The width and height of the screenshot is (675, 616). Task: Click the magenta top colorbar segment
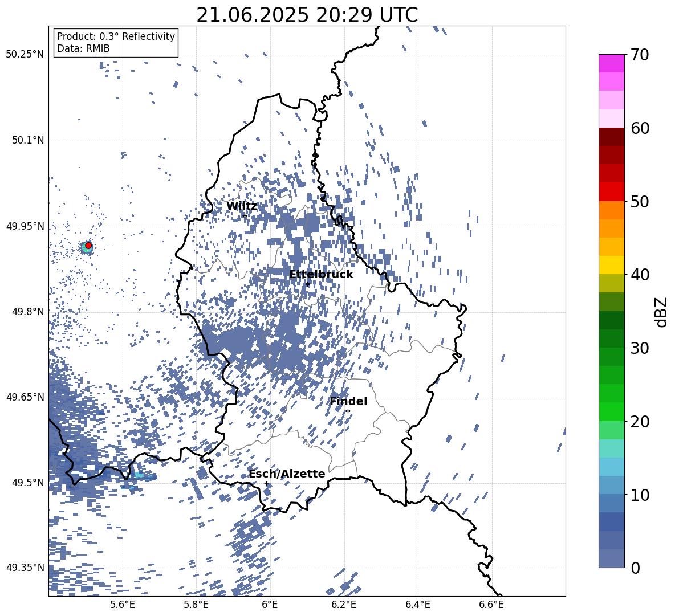pyautogui.click(x=611, y=64)
